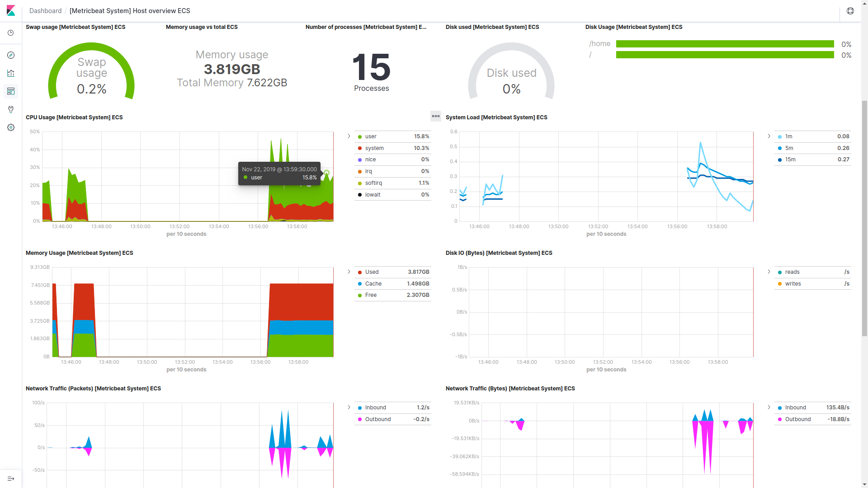Click the settings gear icon in sidebar
The height and width of the screenshot is (488, 868).
click(x=11, y=127)
